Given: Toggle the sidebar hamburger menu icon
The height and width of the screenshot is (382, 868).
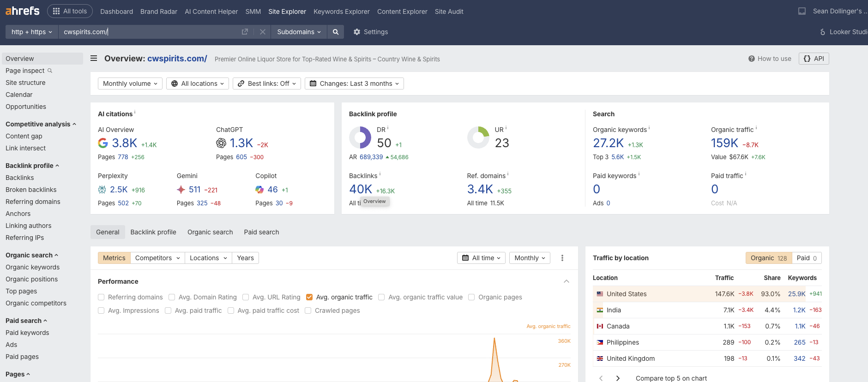Looking at the screenshot, I should point(94,59).
